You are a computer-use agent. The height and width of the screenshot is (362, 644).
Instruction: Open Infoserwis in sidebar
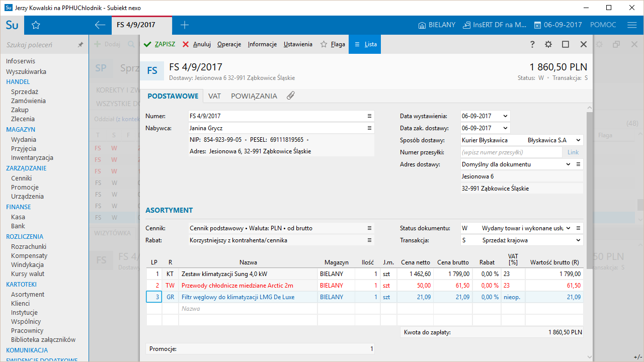click(x=21, y=61)
